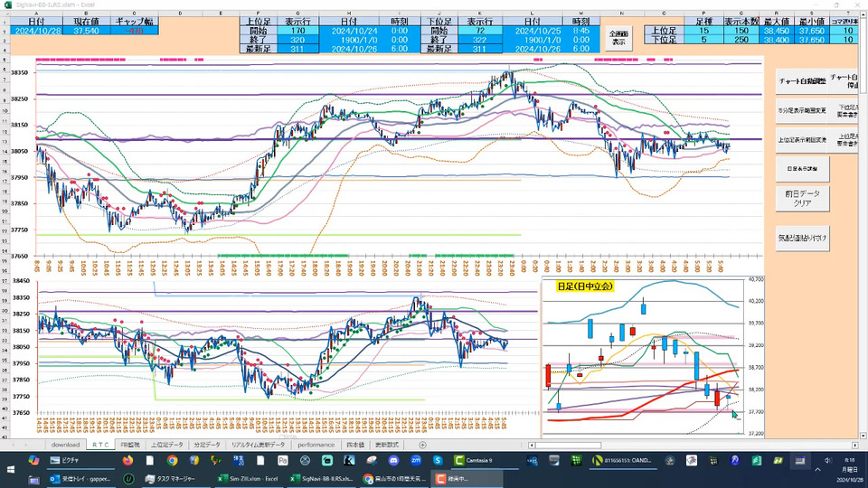Click the green U circle taskbar icon
The image size is (868, 488).
(x=128, y=479)
